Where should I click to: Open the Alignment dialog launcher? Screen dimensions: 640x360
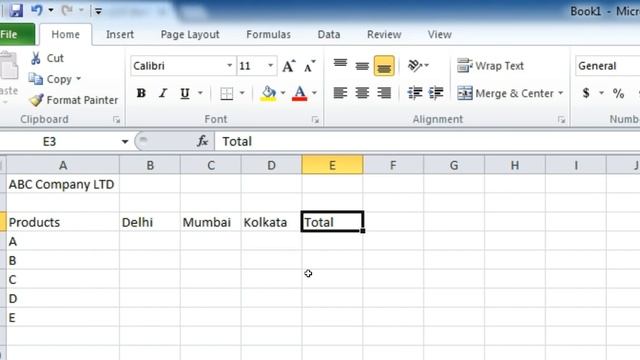tap(562, 120)
